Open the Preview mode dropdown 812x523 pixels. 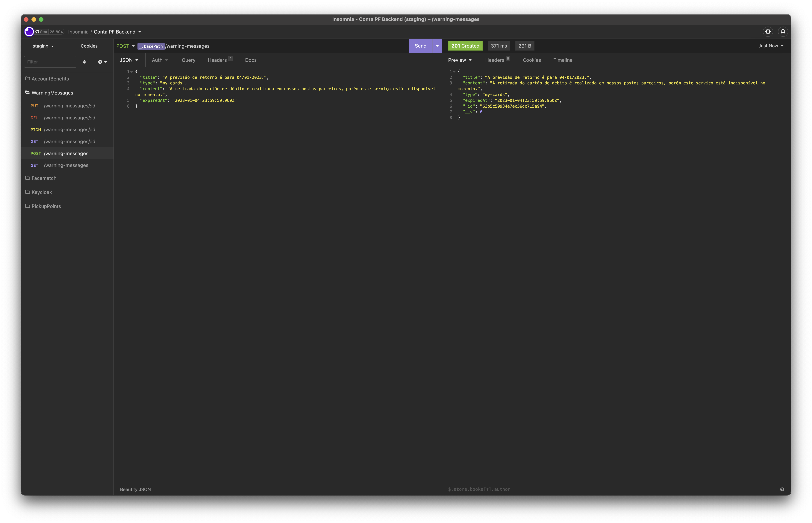[x=460, y=60]
